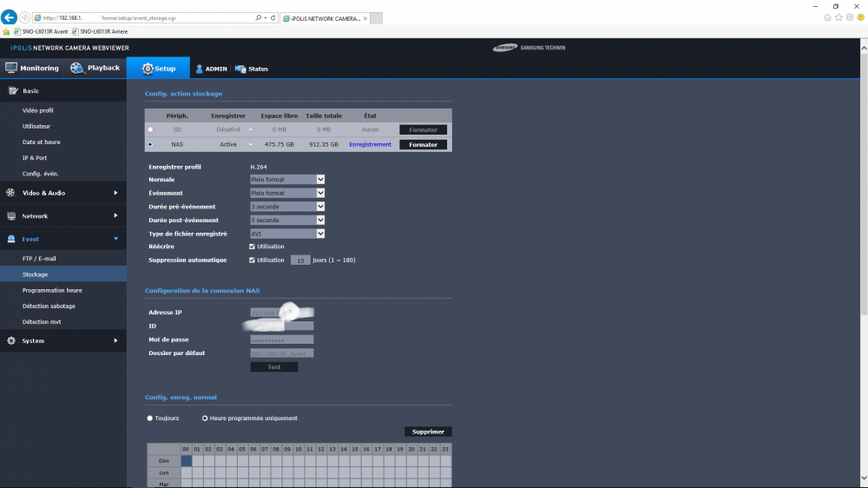Click the Formater button for NAS
The height and width of the screenshot is (488, 868).
tap(423, 145)
